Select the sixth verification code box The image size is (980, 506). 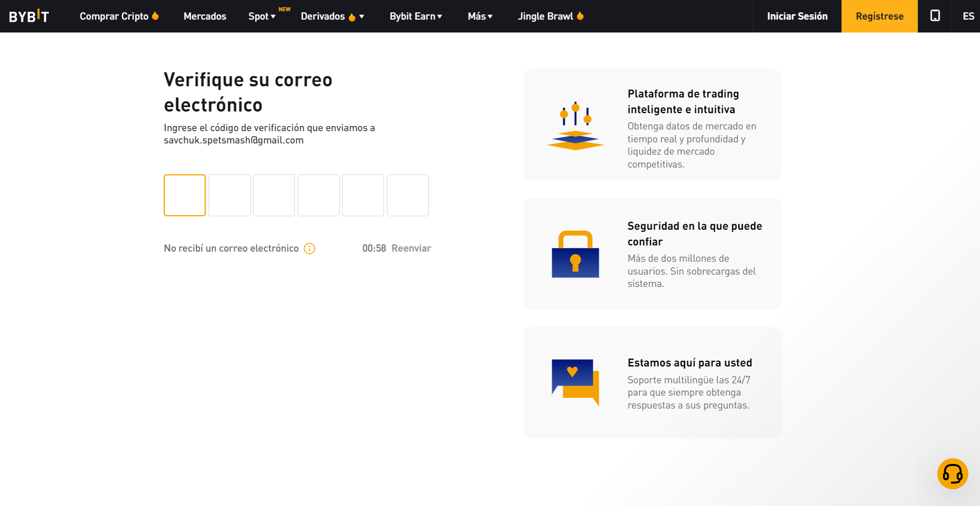[408, 195]
